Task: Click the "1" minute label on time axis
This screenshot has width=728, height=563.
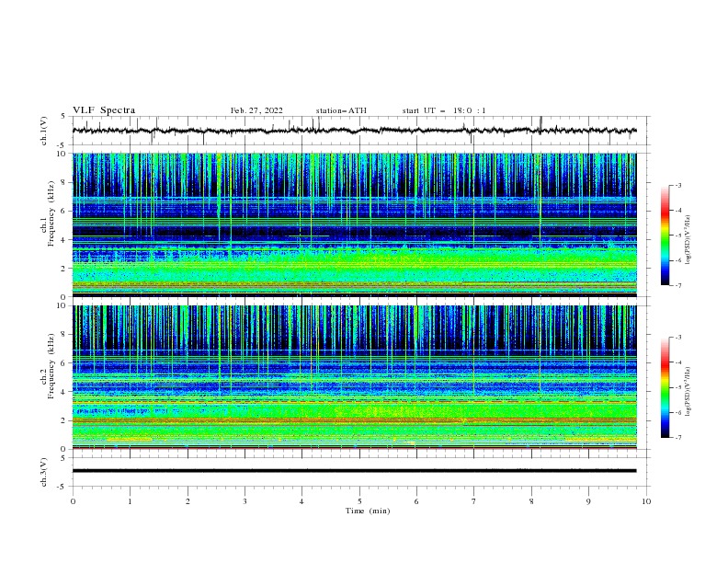Action: pos(131,501)
